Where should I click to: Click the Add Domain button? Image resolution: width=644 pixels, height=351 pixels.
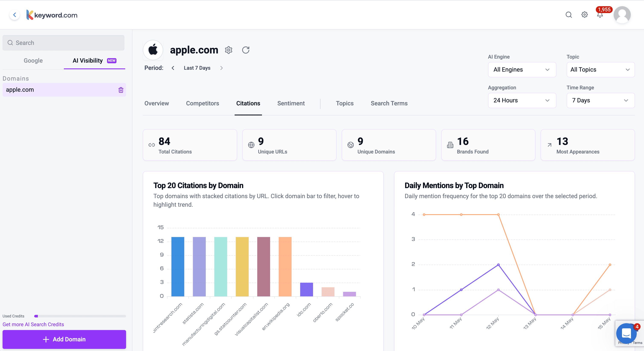(x=64, y=339)
